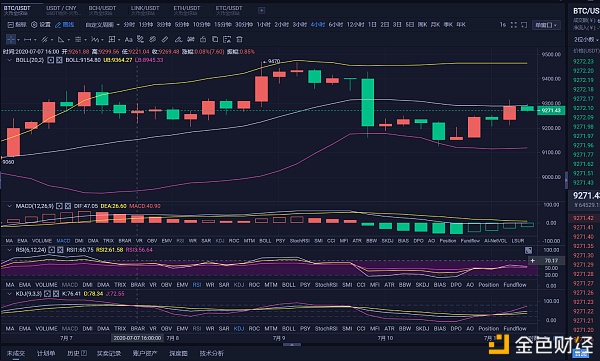The image size is (600, 361).
Task: Select the 12小时 timeframe
Action: coord(355,25)
